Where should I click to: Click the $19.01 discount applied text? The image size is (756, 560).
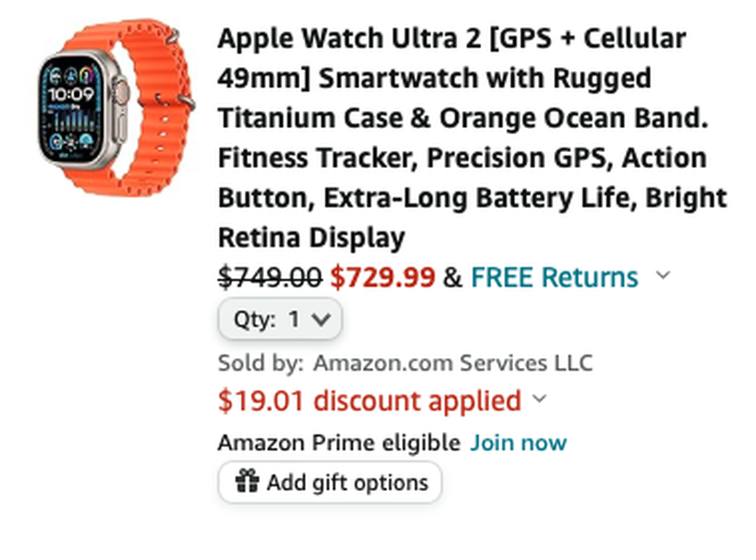pos(370,401)
